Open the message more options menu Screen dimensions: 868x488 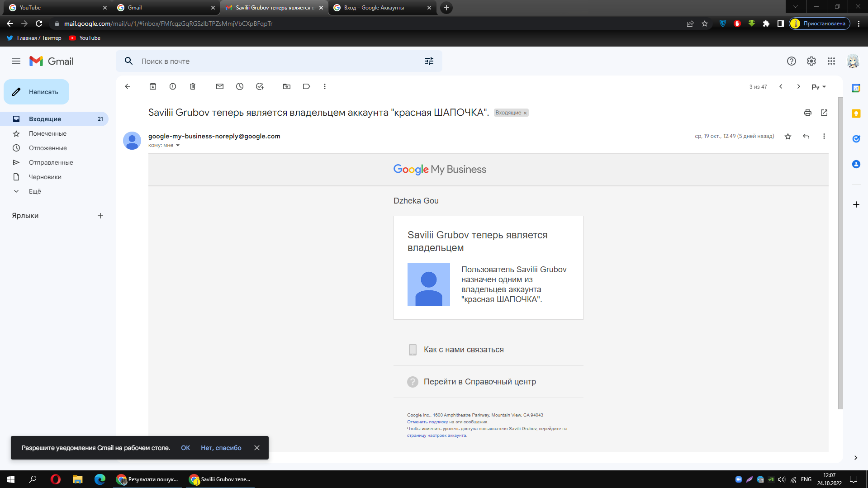click(824, 136)
